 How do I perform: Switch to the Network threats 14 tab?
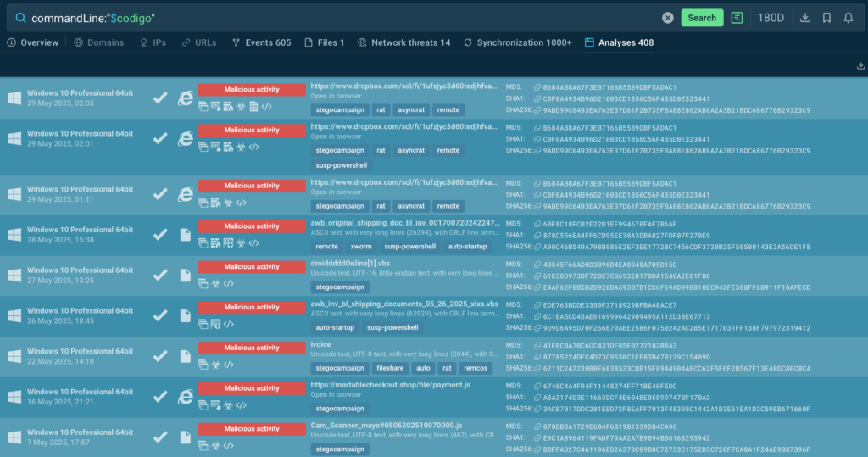[404, 42]
